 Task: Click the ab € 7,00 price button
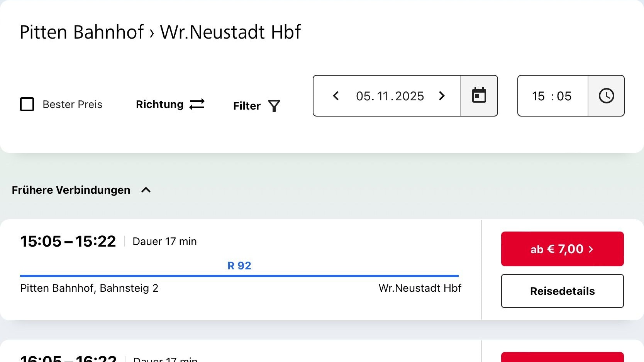point(562,249)
